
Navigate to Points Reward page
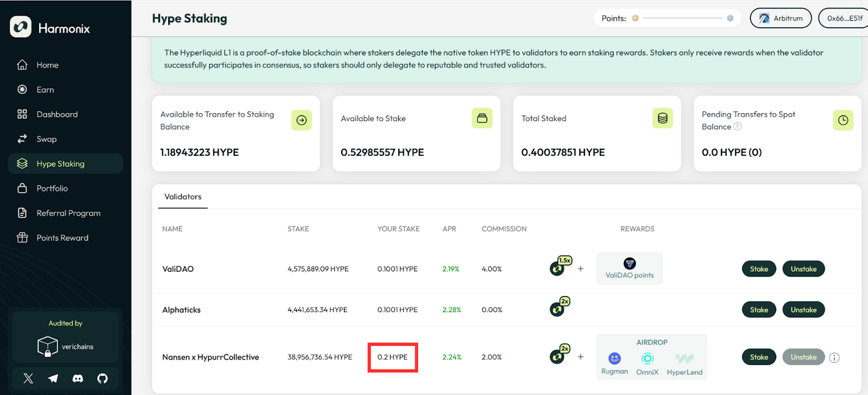click(62, 238)
